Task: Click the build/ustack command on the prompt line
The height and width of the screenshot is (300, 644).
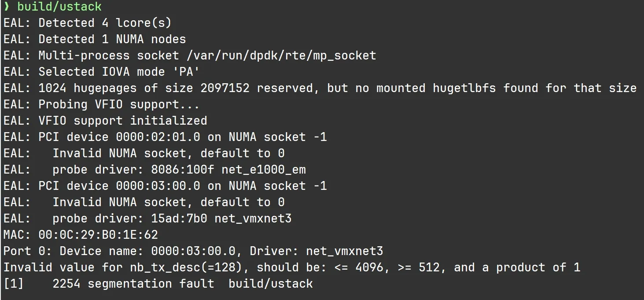Action: (59, 7)
